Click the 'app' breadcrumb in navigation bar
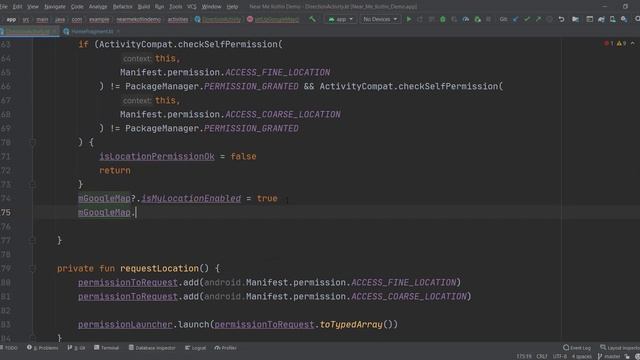This screenshot has width=640, height=360. click(x=11, y=20)
